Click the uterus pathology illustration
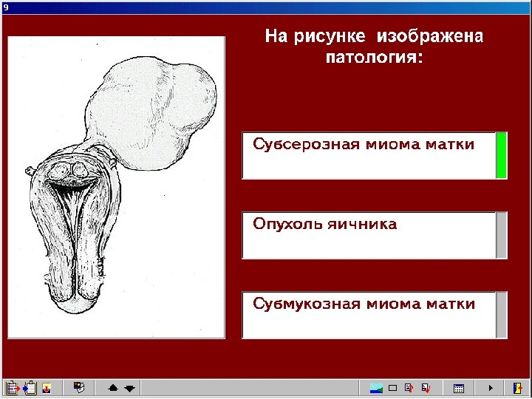The width and height of the screenshot is (532, 399). click(x=117, y=187)
